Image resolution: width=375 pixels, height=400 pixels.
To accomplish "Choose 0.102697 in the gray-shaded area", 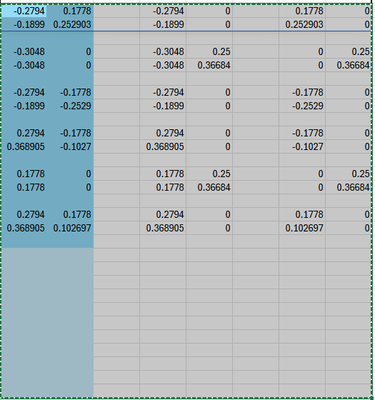I will point(304,228).
